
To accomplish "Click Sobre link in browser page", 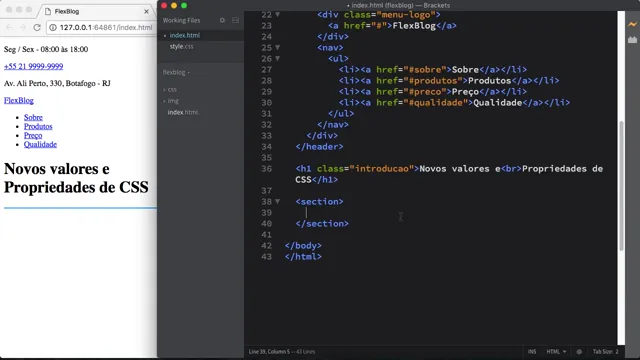I will (x=33, y=117).
